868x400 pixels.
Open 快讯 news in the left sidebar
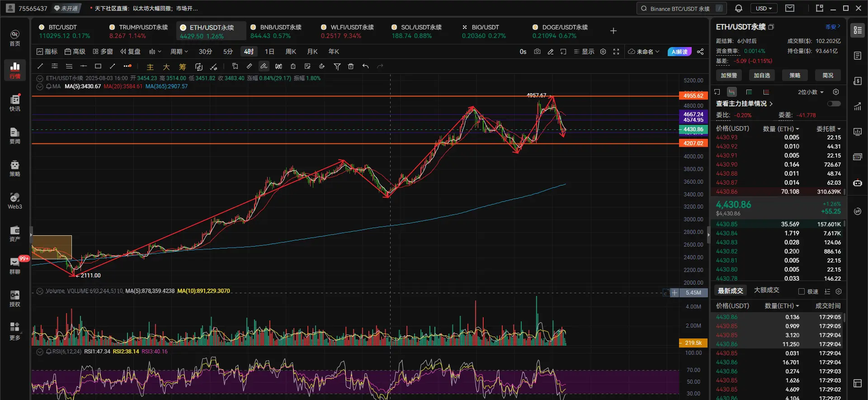[15, 103]
